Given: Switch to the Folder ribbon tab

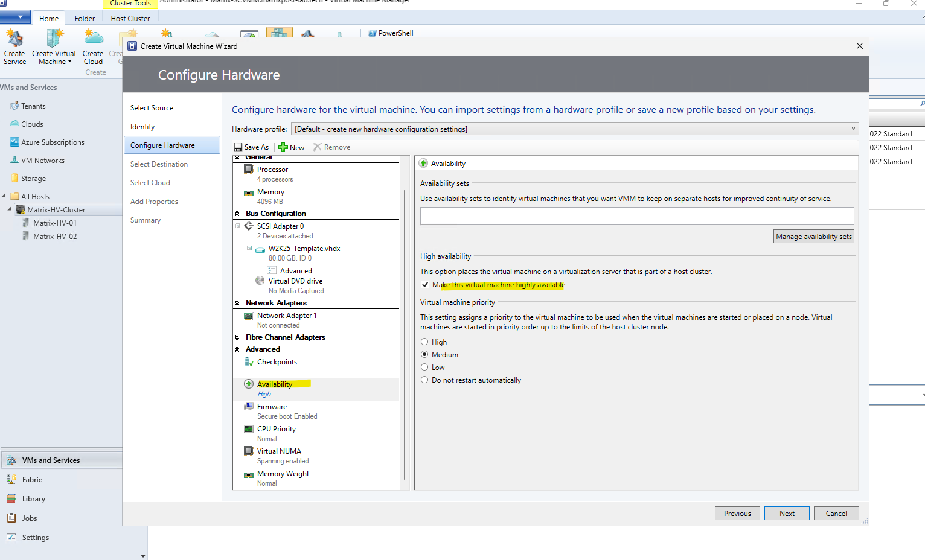Looking at the screenshot, I should 85,19.
